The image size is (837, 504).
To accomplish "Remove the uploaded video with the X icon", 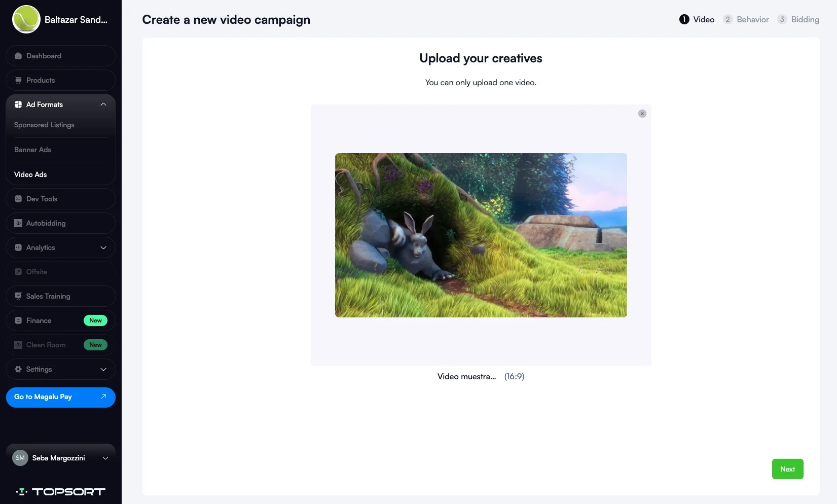I will pos(642,114).
